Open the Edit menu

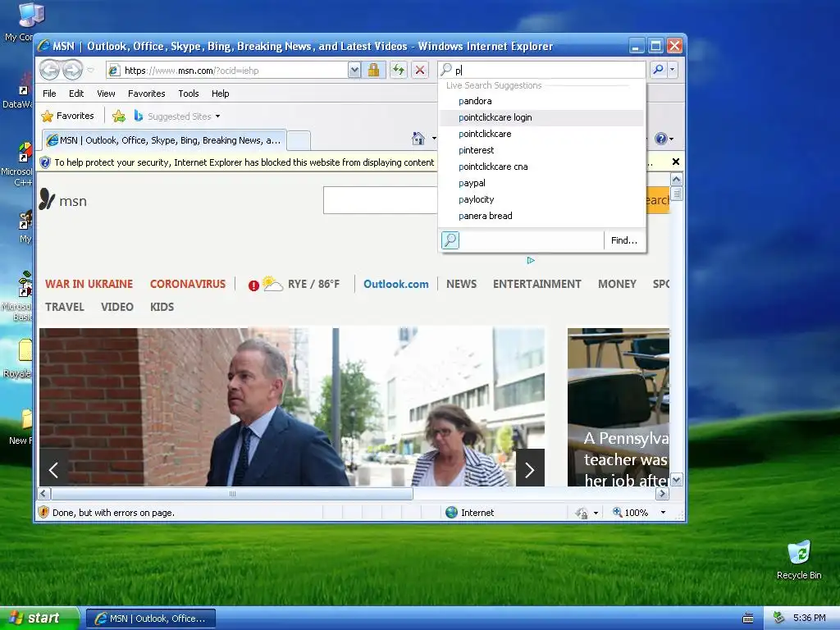[x=76, y=94]
